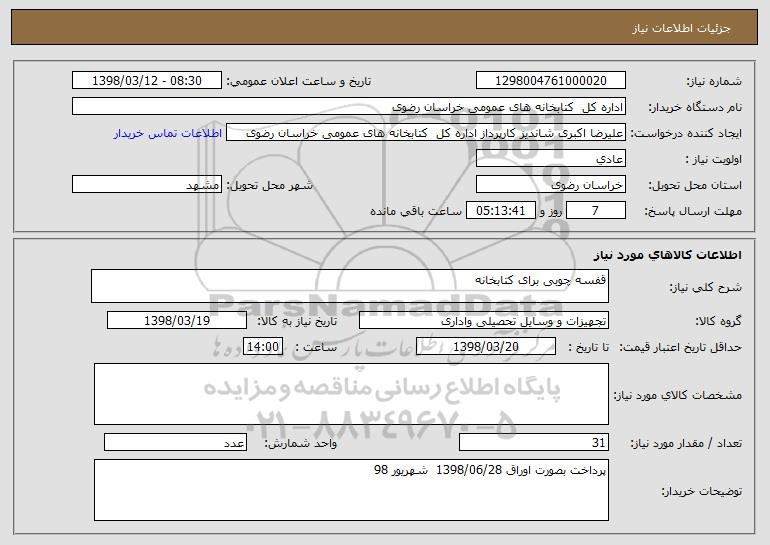Click the quantity field showing 31
The height and width of the screenshot is (545, 770).
534,442
